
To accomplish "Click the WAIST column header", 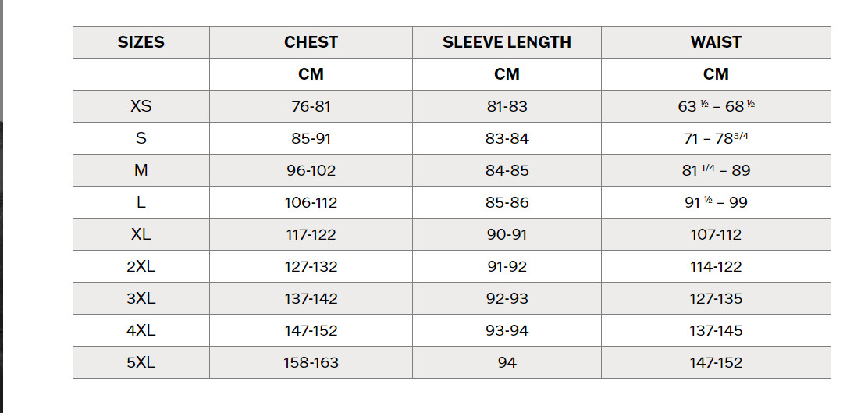I will (715, 42).
